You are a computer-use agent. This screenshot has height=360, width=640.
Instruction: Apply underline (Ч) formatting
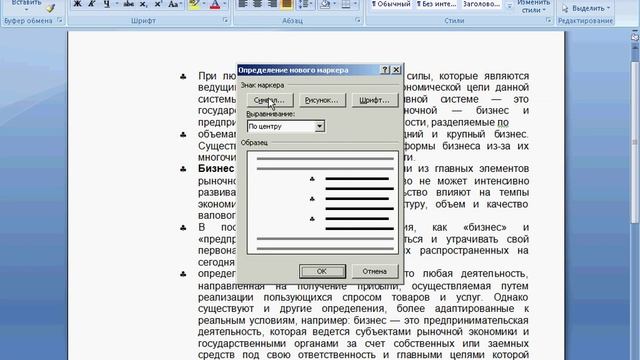[x=107, y=4]
